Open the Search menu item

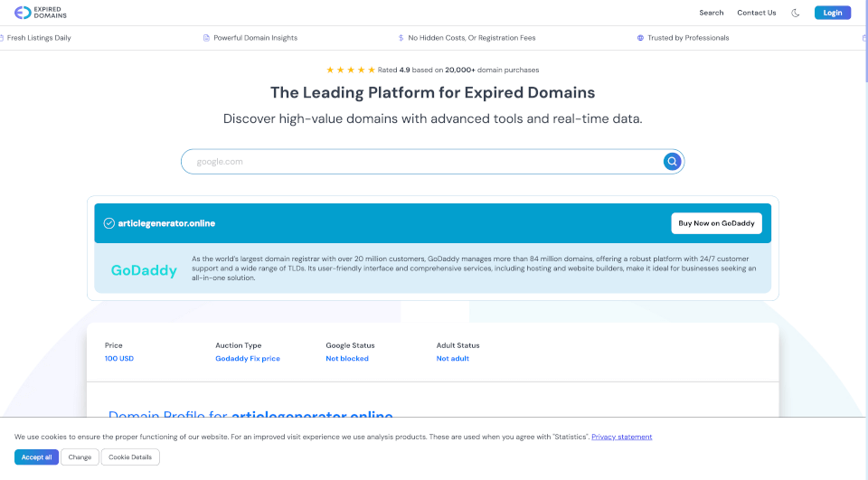point(712,13)
